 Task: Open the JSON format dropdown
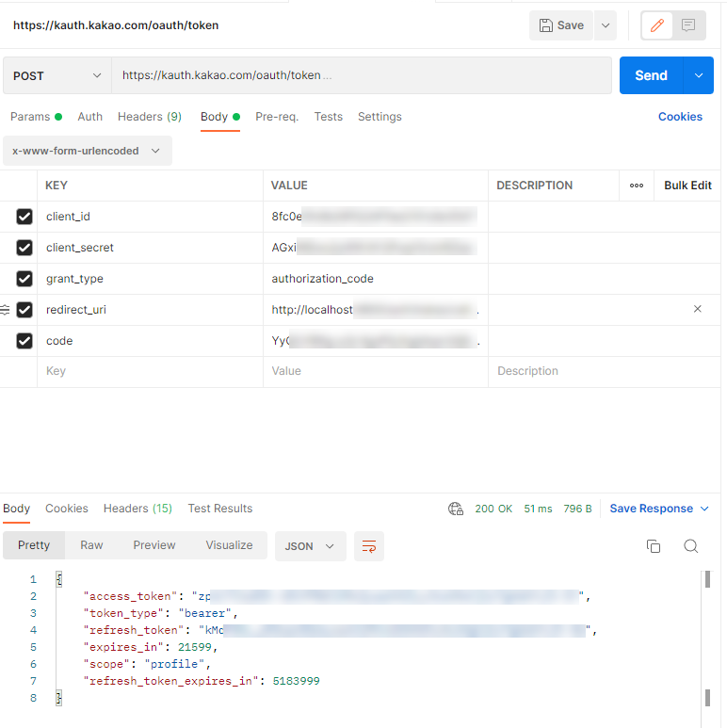[x=310, y=546]
